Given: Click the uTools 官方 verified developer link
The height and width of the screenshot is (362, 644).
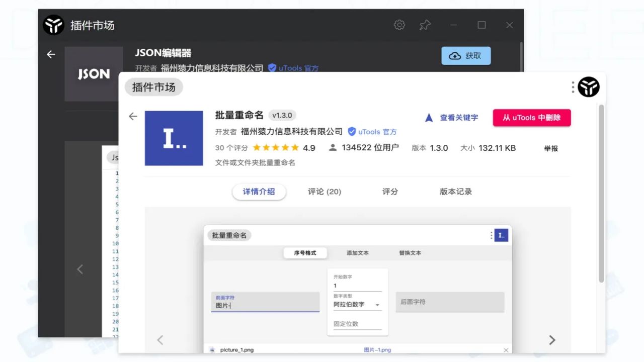Looking at the screenshot, I should point(372,132).
